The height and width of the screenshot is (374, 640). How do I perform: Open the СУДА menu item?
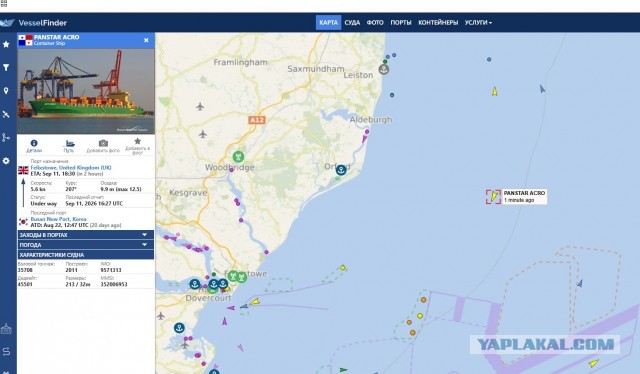pyautogui.click(x=352, y=22)
